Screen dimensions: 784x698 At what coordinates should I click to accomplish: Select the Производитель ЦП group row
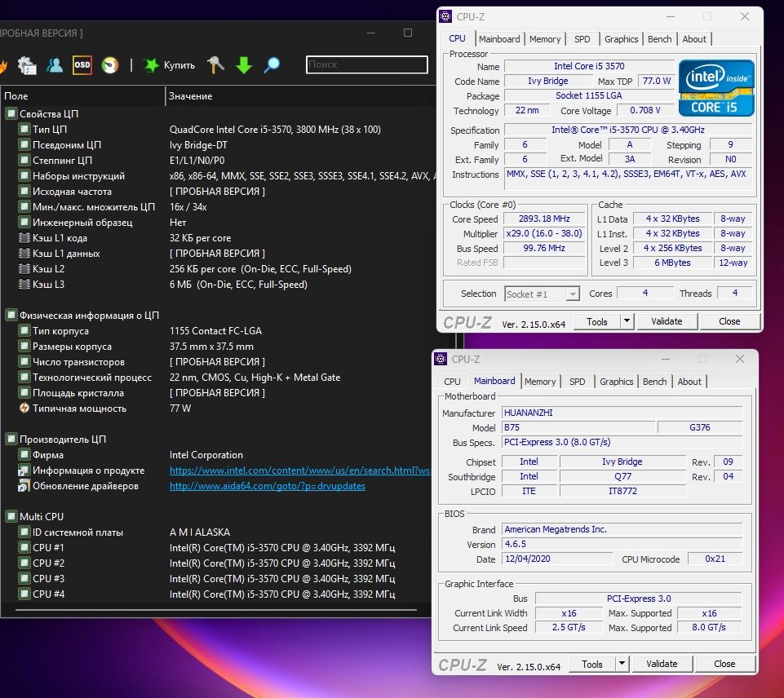click(218, 440)
